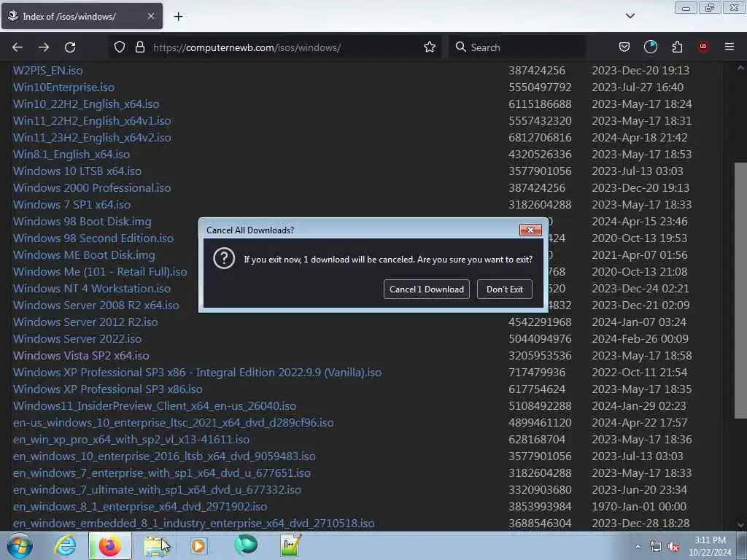Open en_windows_10_enterprise_2016_ltsb iso link
Viewport: 747px width, 560px height.
pos(164,456)
